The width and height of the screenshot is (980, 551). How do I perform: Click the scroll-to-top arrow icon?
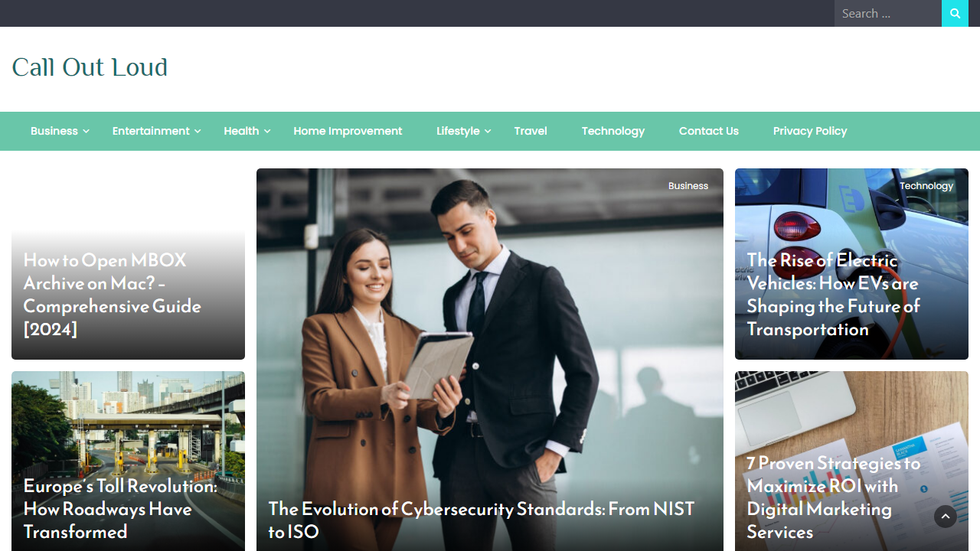pos(946,517)
